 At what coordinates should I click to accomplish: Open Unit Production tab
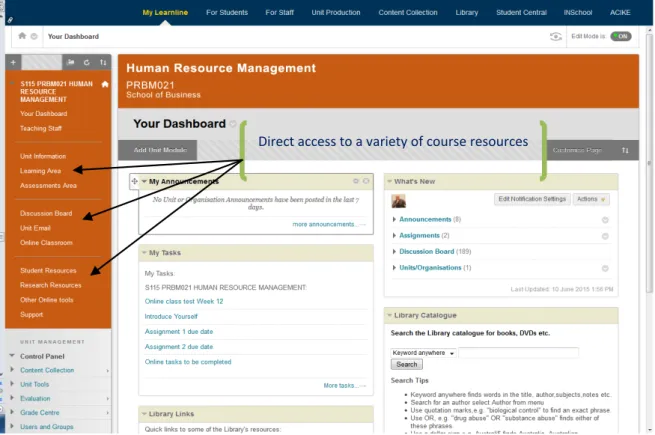pyautogui.click(x=336, y=13)
